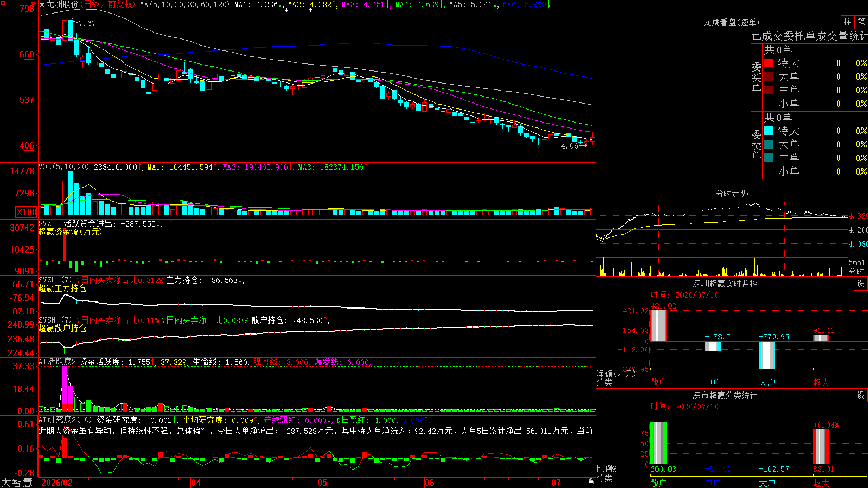The image size is (868, 488).
Task: Click 已成交委托单成交量统计 header
Action: [809, 36]
